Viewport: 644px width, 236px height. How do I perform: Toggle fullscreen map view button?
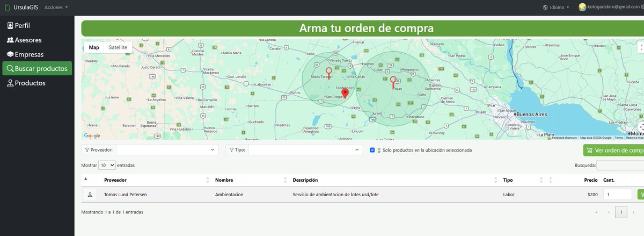click(x=641, y=48)
